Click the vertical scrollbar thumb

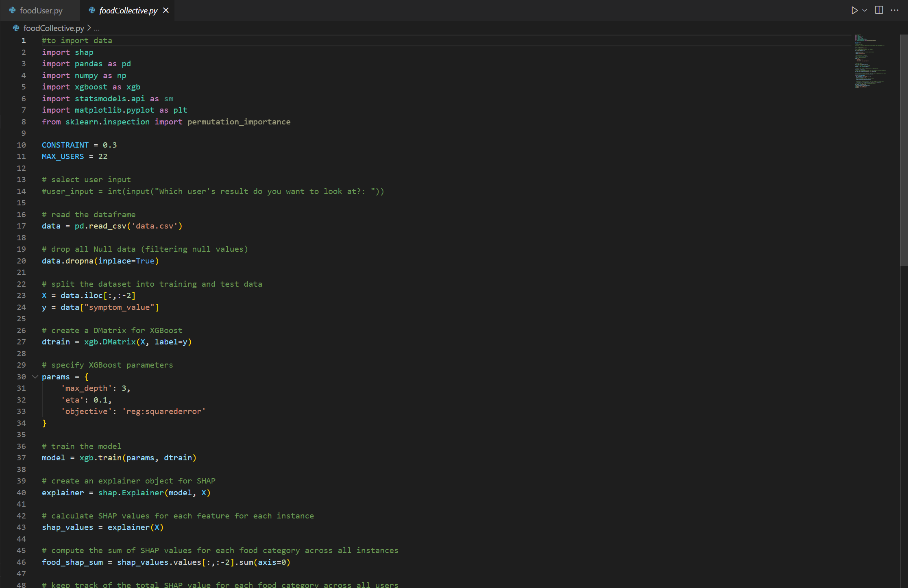point(904,150)
